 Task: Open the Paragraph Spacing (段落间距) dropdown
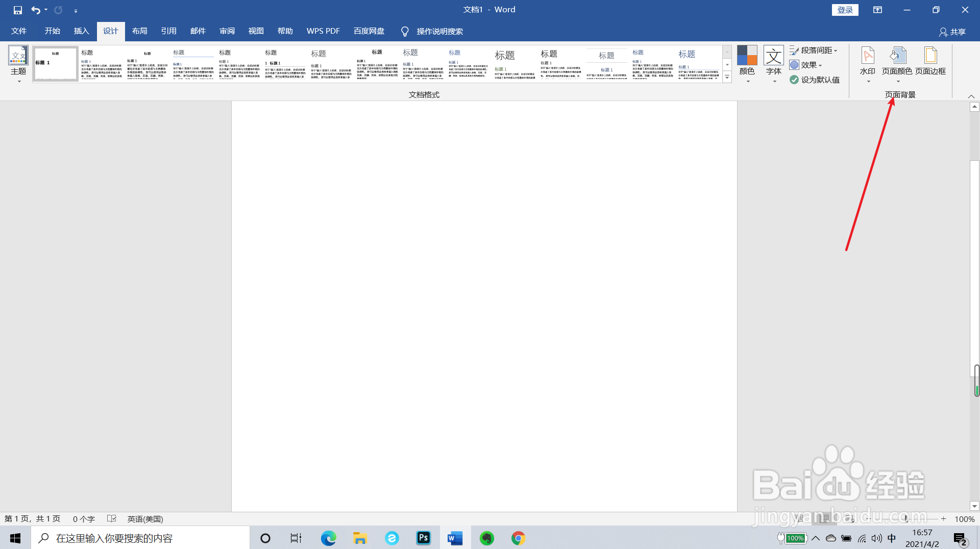point(814,50)
